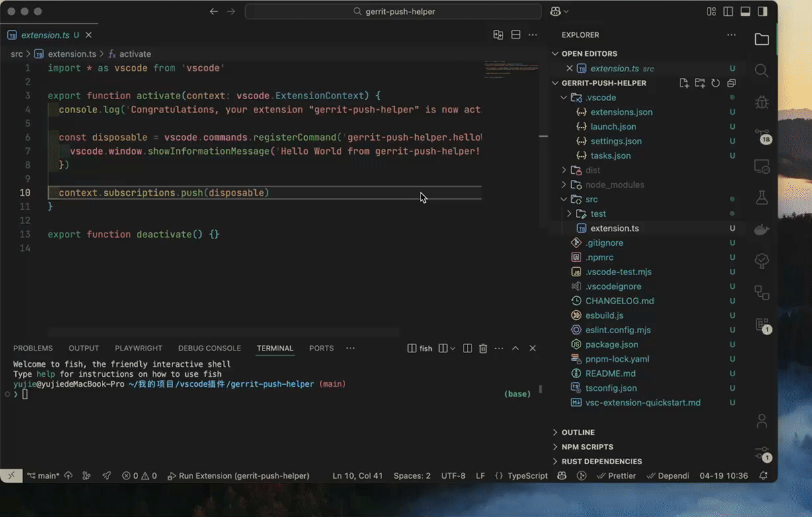The height and width of the screenshot is (517, 812).
Task: Select the TERMINAL tab
Action: pyautogui.click(x=275, y=348)
